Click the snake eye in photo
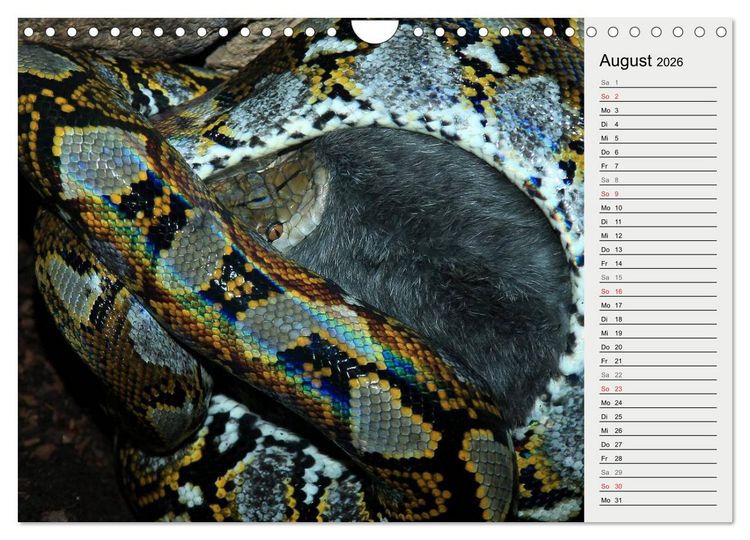 click(274, 231)
